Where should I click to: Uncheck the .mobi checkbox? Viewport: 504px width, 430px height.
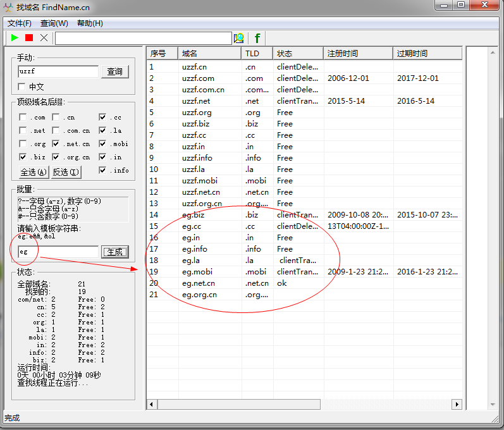[102, 144]
